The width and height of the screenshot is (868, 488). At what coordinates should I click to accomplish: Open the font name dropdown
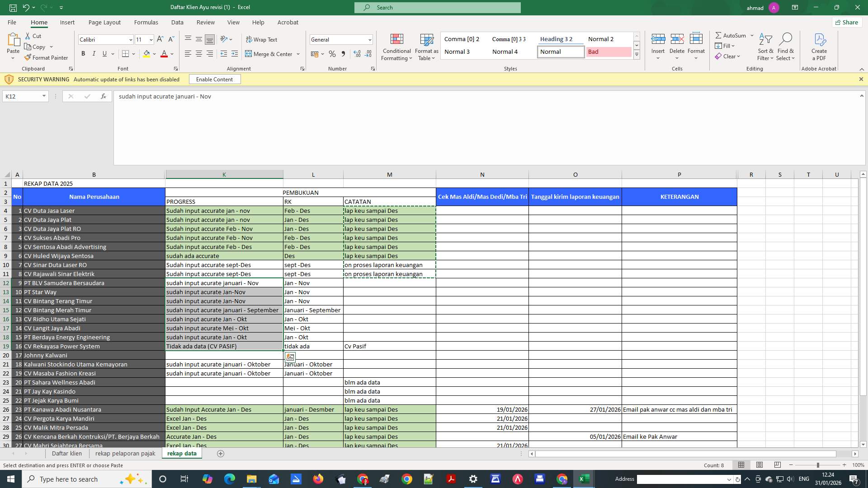(x=131, y=40)
